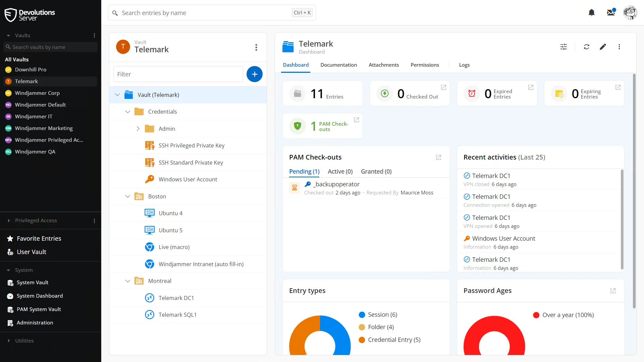The height and width of the screenshot is (362, 644).
Task: Collapse the Montreal folder
Action: [128, 281]
